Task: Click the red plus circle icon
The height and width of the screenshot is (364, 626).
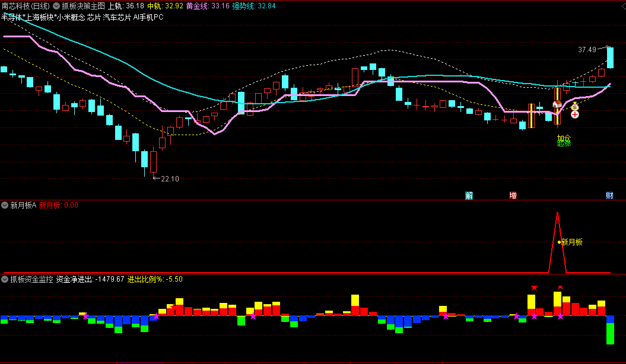Action: click(x=575, y=115)
